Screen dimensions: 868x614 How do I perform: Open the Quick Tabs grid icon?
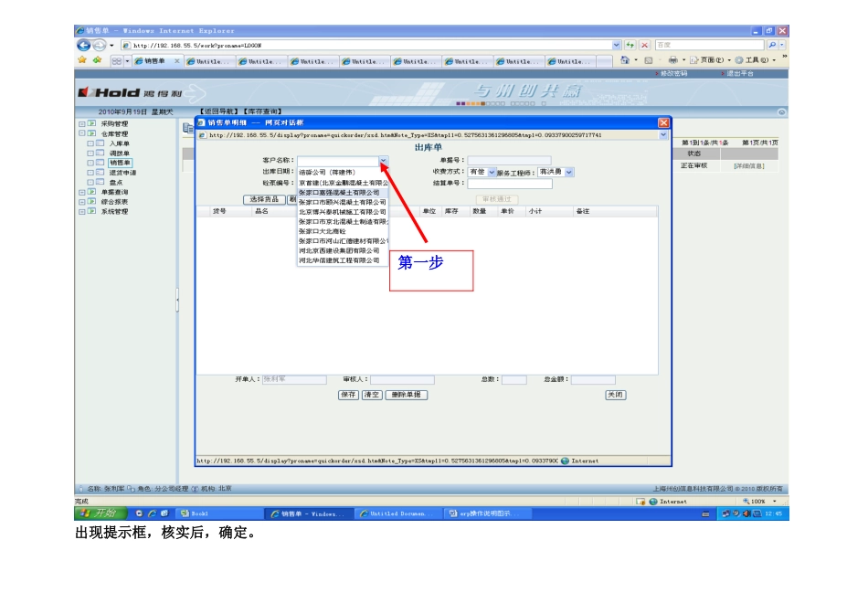[x=116, y=61]
